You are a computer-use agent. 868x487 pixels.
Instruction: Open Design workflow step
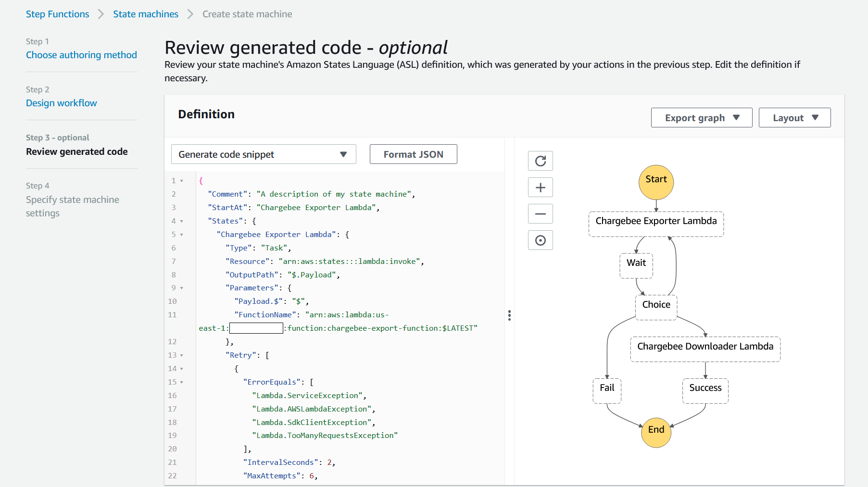click(61, 103)
